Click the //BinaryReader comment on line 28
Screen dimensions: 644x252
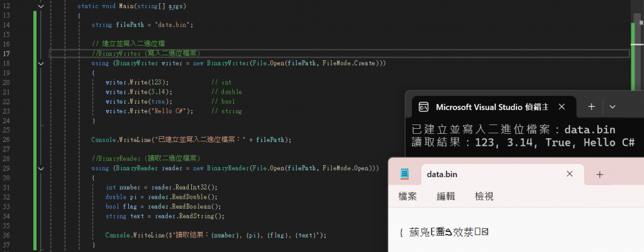146,158
